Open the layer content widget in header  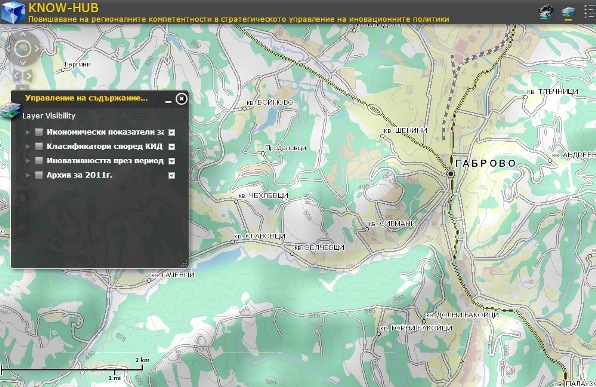[x=568, y=12]
